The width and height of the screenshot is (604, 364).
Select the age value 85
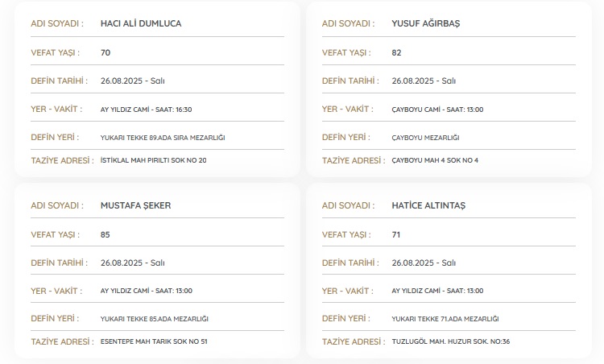105,234
